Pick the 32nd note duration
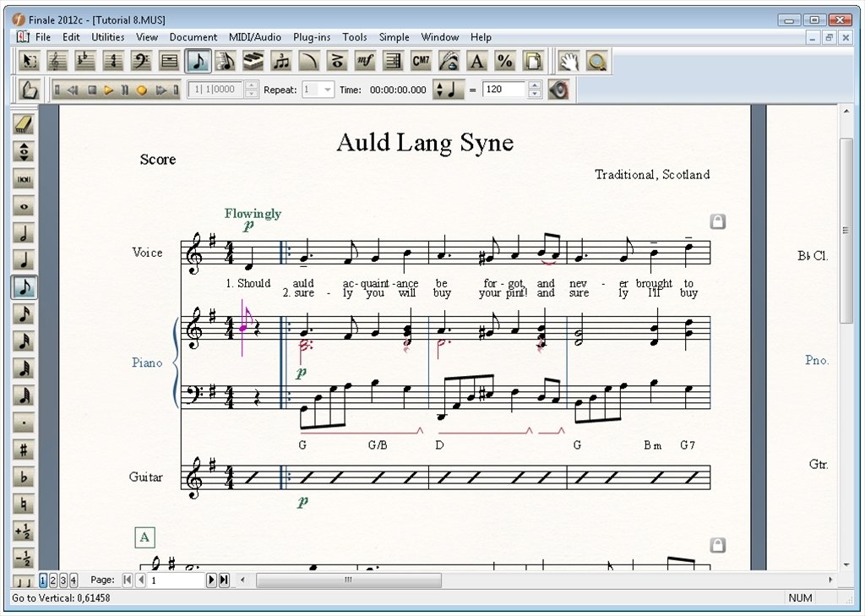Image resolution: width=865 pixels, height=616 pixels. [24, 341]
